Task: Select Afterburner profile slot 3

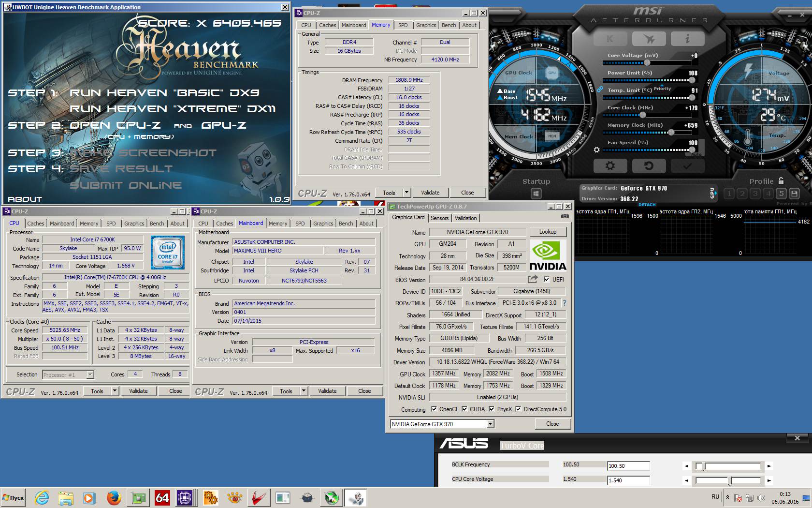Action: (x=755, y=194)
